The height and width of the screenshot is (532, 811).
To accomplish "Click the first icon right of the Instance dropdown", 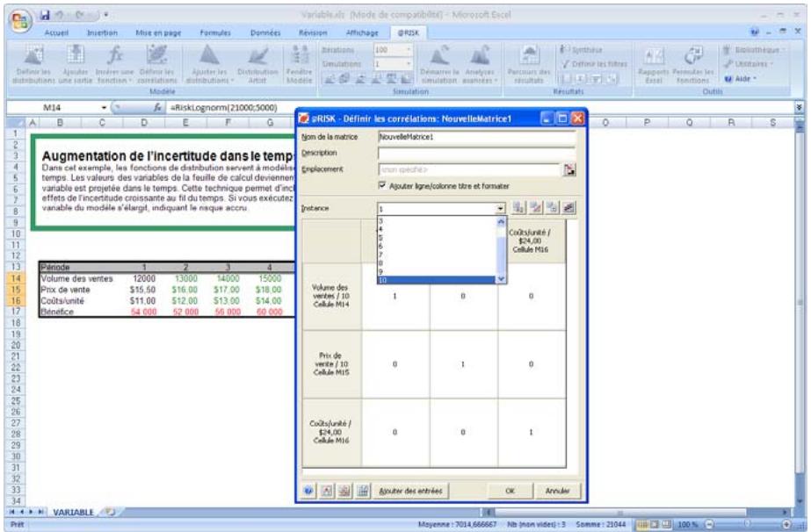I will pos(519,209).
